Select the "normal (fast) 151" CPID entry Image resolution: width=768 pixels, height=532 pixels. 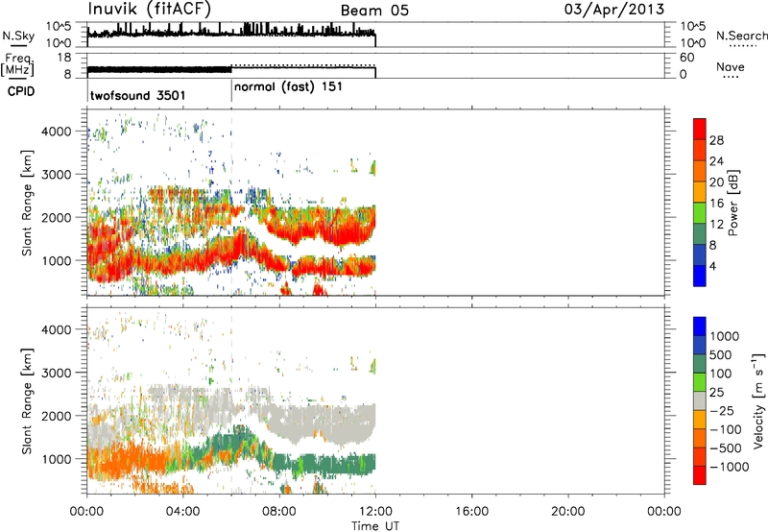288,87
